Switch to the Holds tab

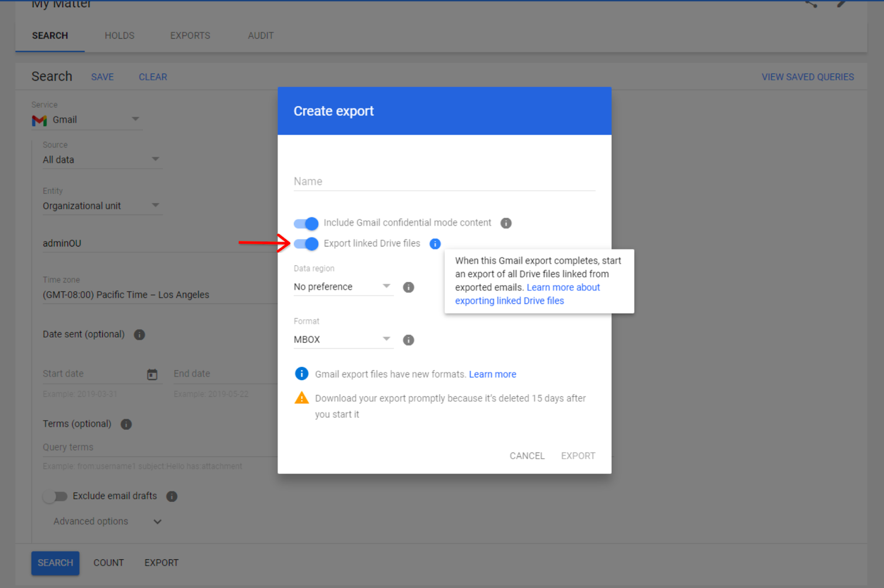[119, 35]
